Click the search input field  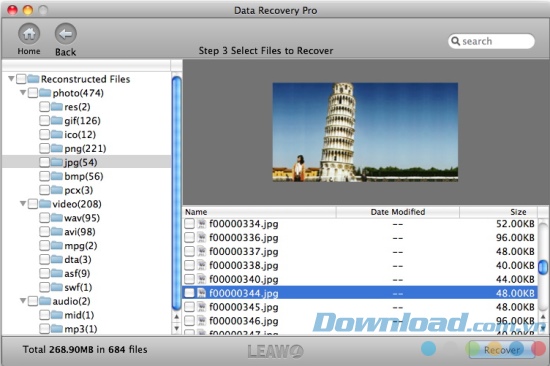pos(491,41)
